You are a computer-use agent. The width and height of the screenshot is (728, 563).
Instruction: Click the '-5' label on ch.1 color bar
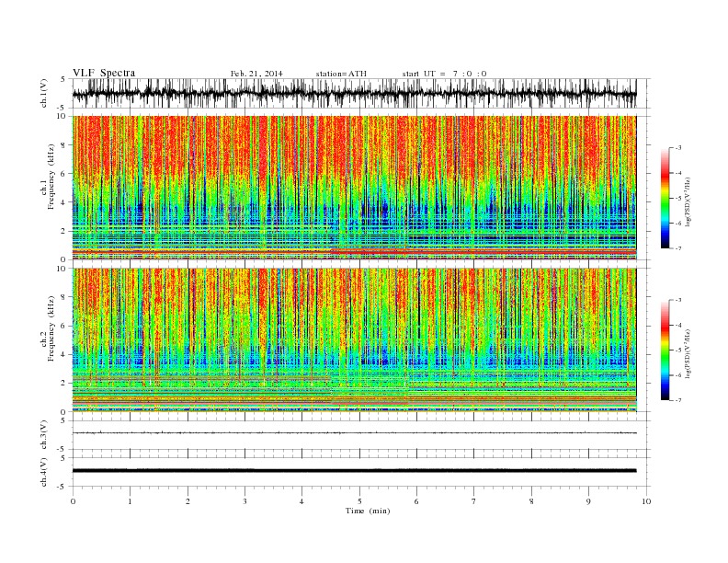(678, 199)
